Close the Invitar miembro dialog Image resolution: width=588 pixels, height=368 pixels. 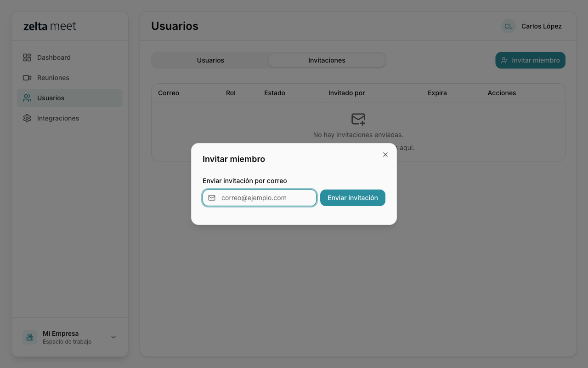pyautogui.click(x=385, y=155)
